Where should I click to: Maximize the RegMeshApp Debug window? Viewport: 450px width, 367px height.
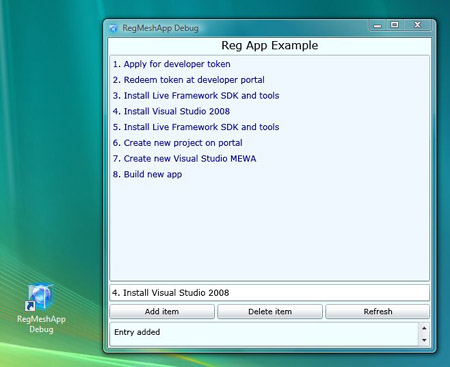click(x=395, y=25)
